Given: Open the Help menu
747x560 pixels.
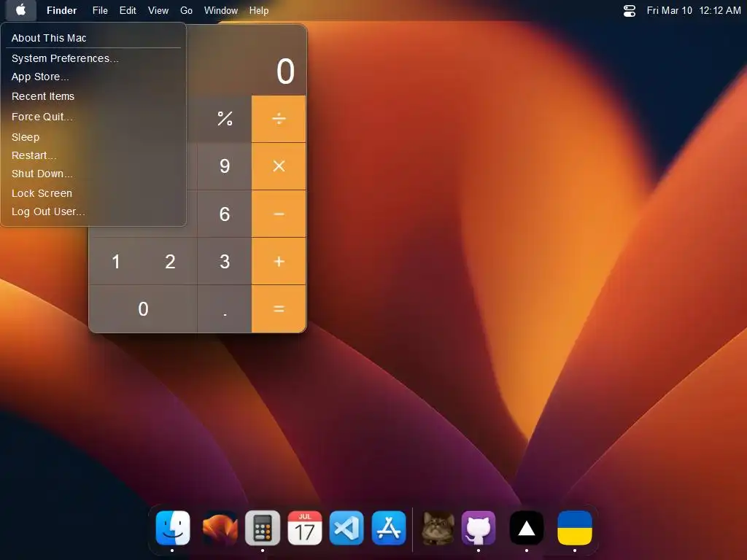Looking at the screenshot, I should click(259, 10).
